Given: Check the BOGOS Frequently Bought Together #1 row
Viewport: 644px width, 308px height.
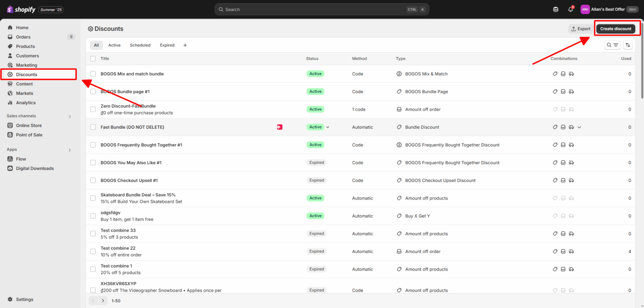Looking at the screenshot, I should [93, 145].
